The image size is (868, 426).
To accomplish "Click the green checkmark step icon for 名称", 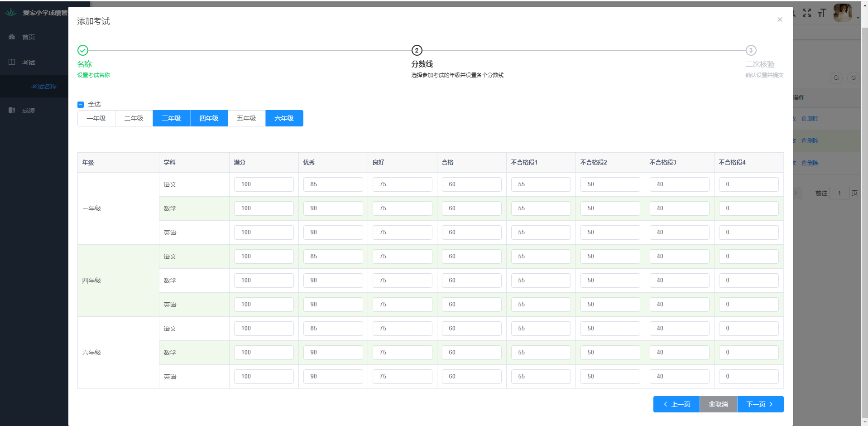I will click(83, 50).
